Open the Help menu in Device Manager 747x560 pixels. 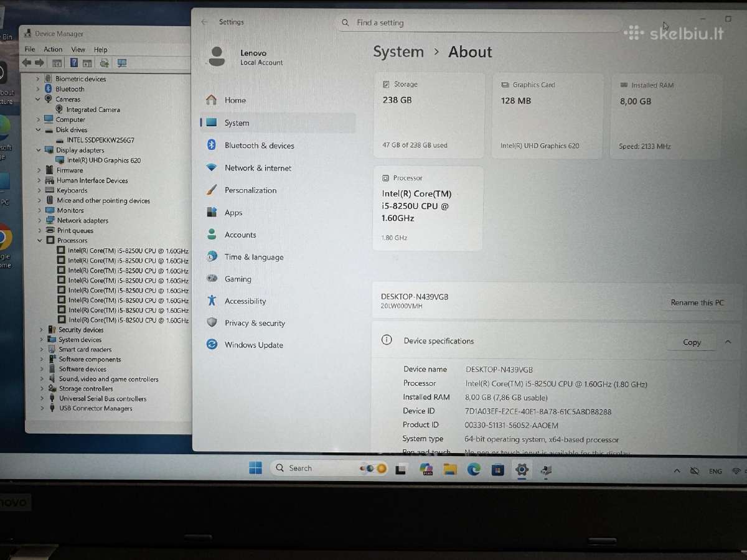[101, 50]
